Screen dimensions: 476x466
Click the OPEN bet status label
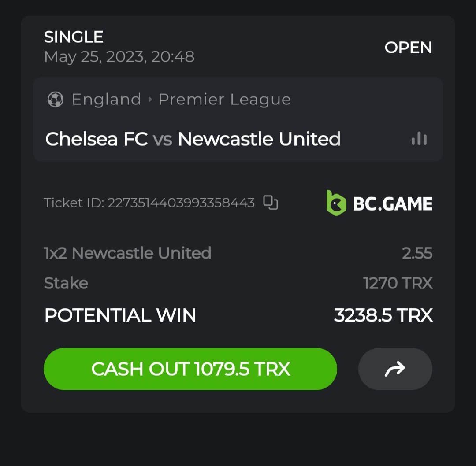pyautogui.click(x=408, y=48)
